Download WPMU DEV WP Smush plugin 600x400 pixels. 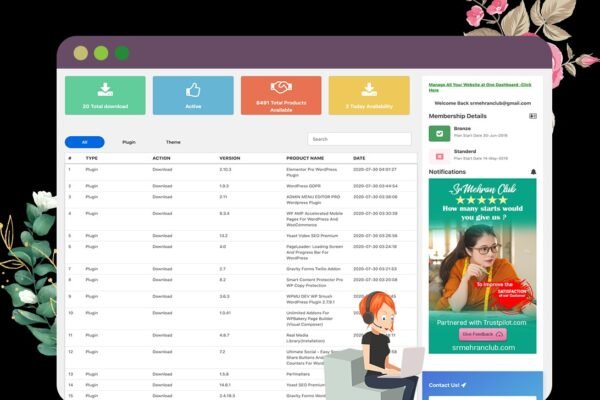pos(162,296)
